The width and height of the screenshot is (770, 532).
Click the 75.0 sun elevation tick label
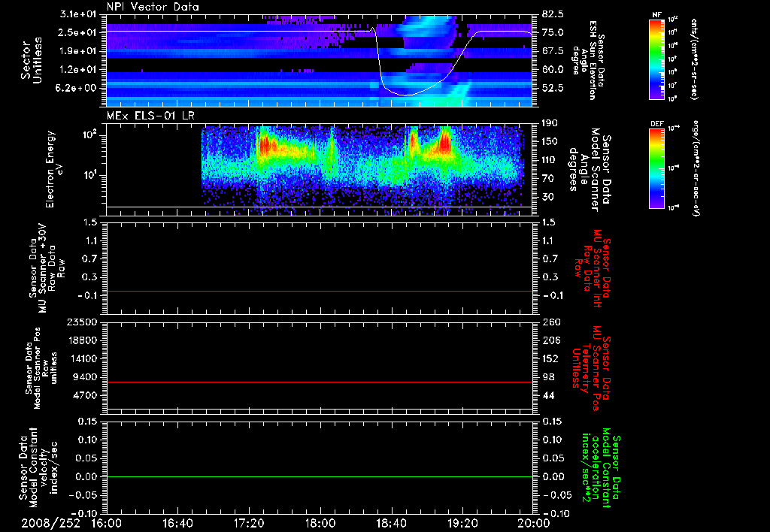pyautogui.click(x=553, y=32)
